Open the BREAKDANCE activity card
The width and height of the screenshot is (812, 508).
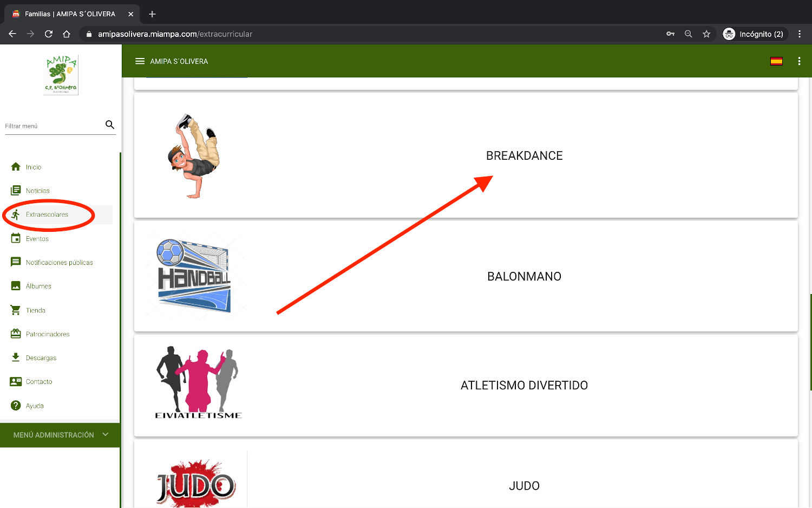466,155
